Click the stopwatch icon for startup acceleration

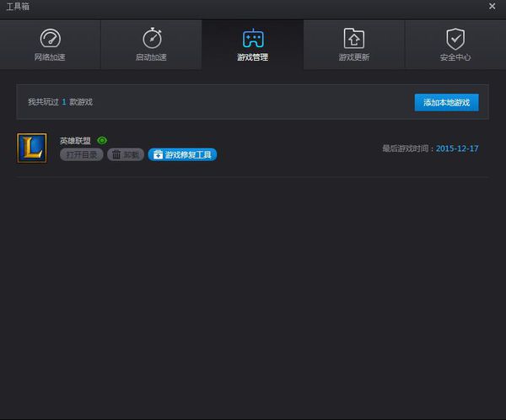152,38
